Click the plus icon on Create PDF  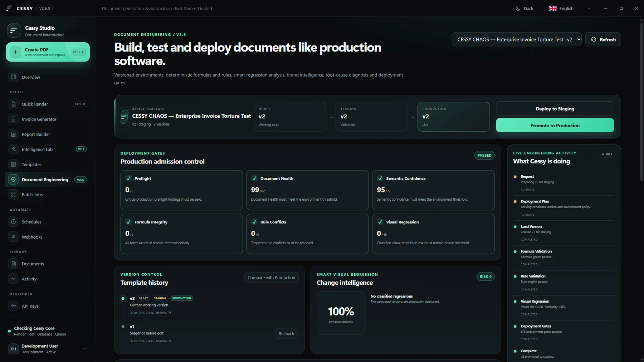point(15,52)
